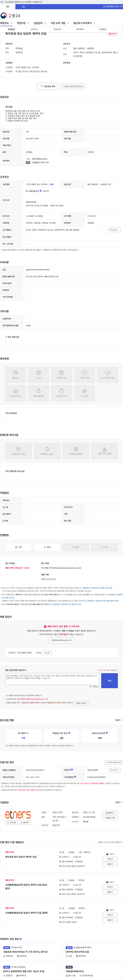Expand the 채용정보 menu
This screenshot has width=123, height=980.
(x=6, y=23)
